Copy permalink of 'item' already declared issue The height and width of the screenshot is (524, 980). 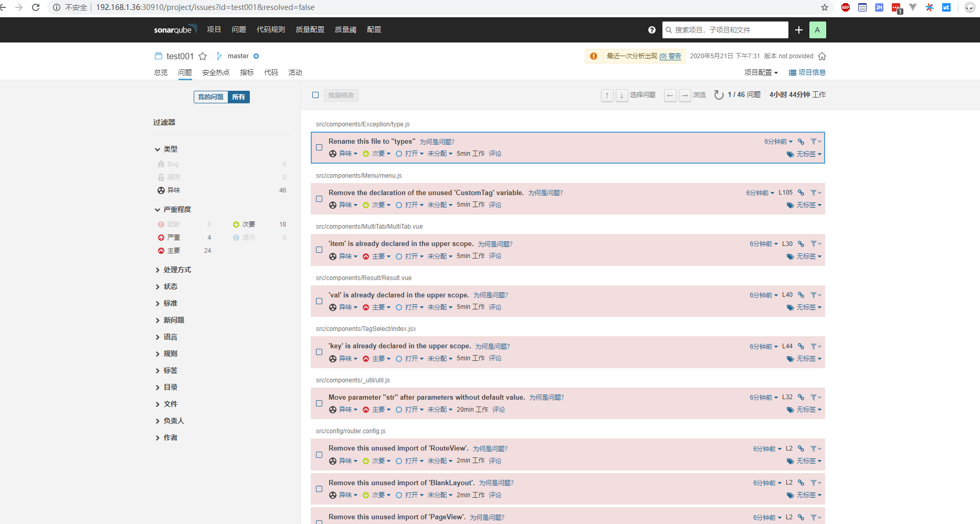(801, 244)
